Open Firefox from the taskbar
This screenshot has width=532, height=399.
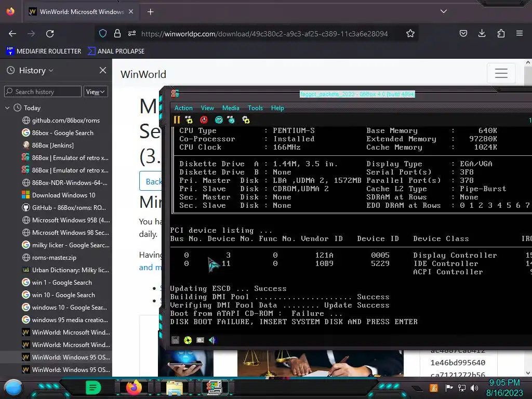coord(134,387)
